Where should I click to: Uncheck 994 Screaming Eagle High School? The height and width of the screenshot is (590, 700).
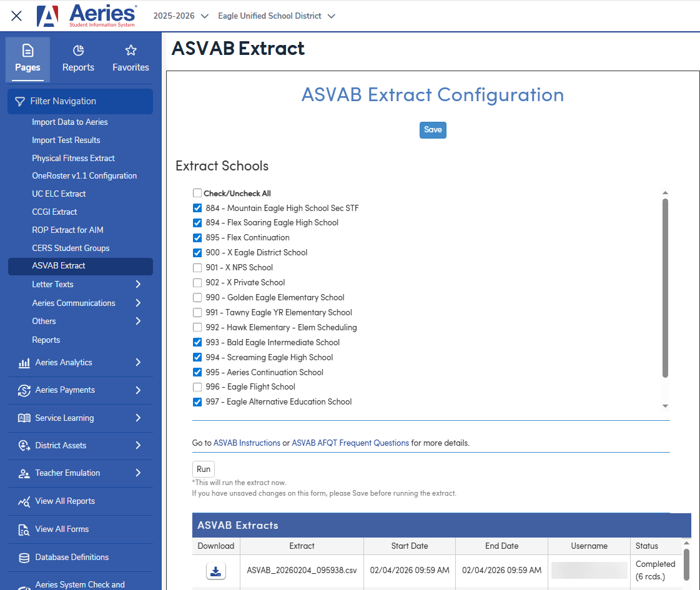pos(197,357)
